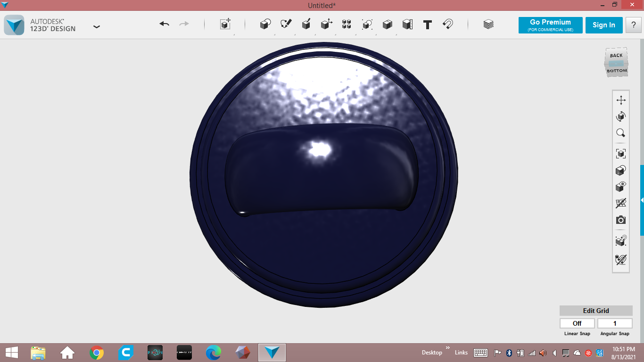Click the Redo arrow
The width and height of the screenshot is (644, 362).
184,24
